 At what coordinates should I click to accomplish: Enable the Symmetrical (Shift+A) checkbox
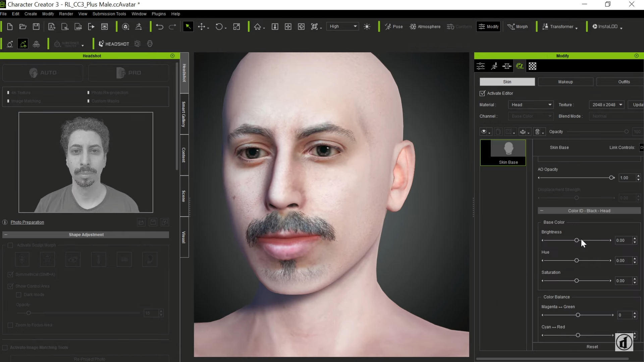10,274
